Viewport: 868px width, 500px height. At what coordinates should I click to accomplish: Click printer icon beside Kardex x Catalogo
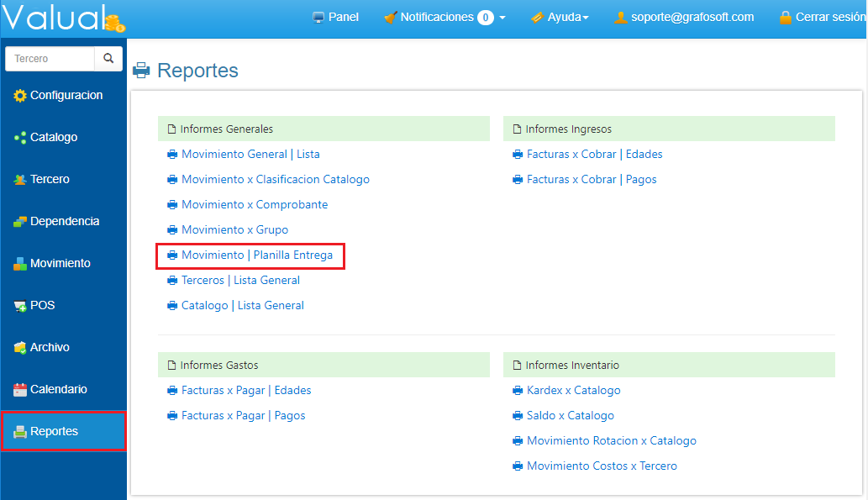[518, 391]
